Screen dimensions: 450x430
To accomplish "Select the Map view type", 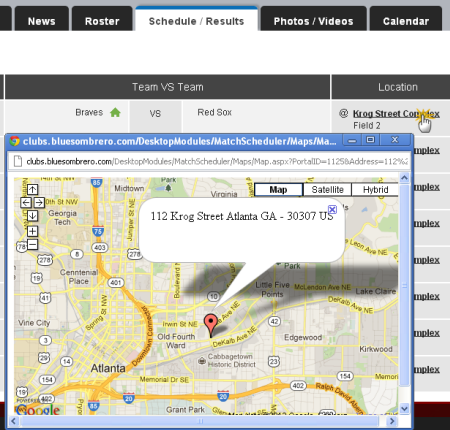I will pos(278,190).
